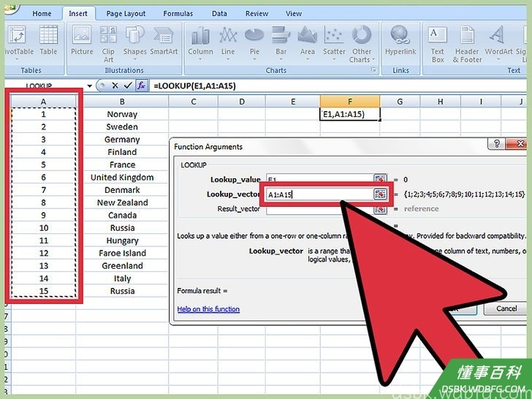
Task: Select the cell containing Greenland
Action: tap(122, 266)
